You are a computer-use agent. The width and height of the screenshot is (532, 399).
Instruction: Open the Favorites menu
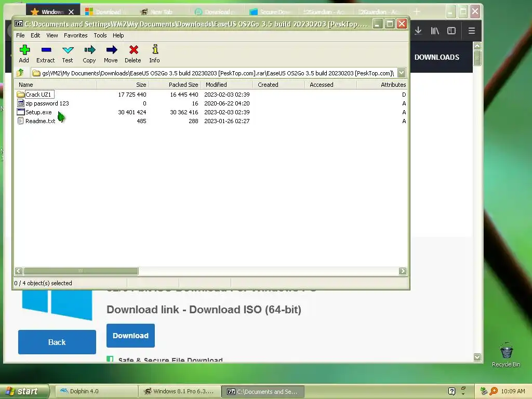click(x=76, y=35)
